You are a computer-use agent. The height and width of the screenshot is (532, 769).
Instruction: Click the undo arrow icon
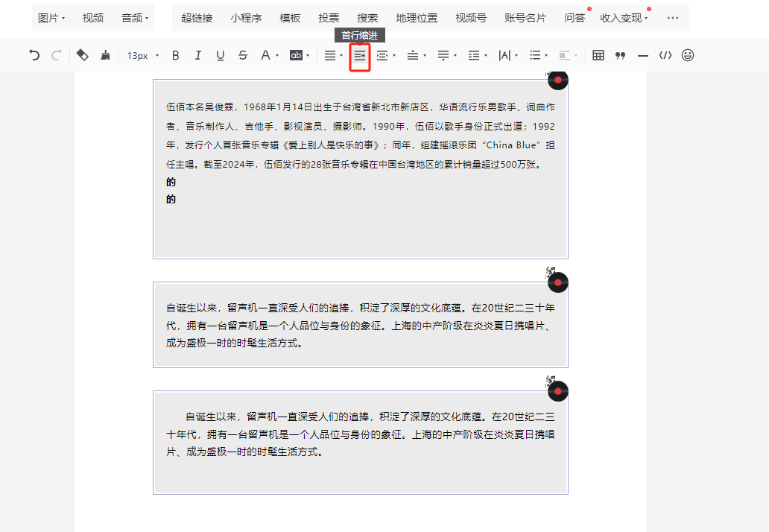pos(34,55)
